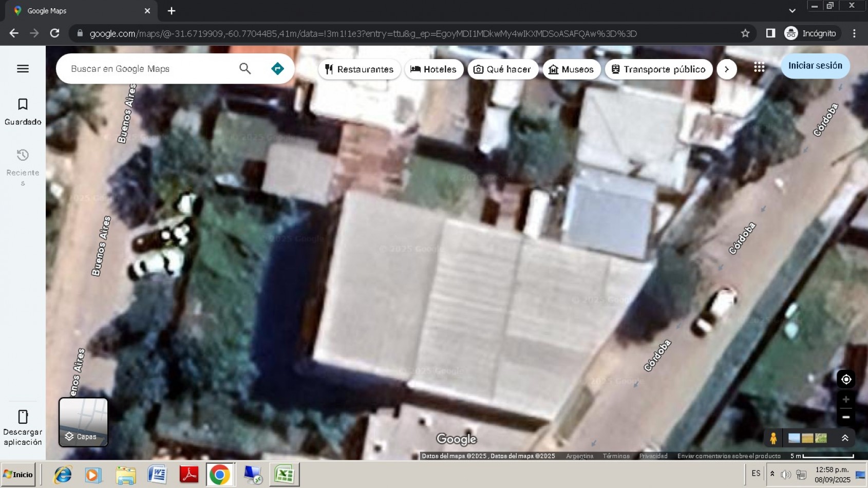Click the search magnifier icon
The height and width of the screenshot is (488, 868).
coord(245,69)
